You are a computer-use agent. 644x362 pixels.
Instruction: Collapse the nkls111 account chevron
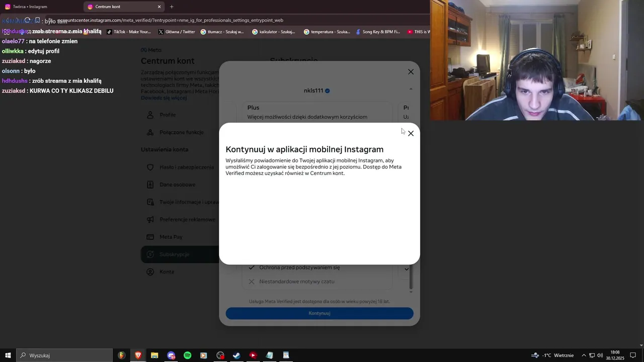click(411, 89)
